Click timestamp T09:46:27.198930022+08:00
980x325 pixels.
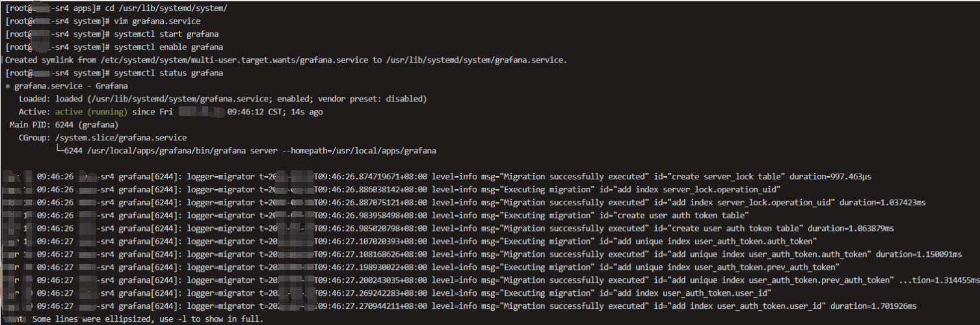coord(370,268)
